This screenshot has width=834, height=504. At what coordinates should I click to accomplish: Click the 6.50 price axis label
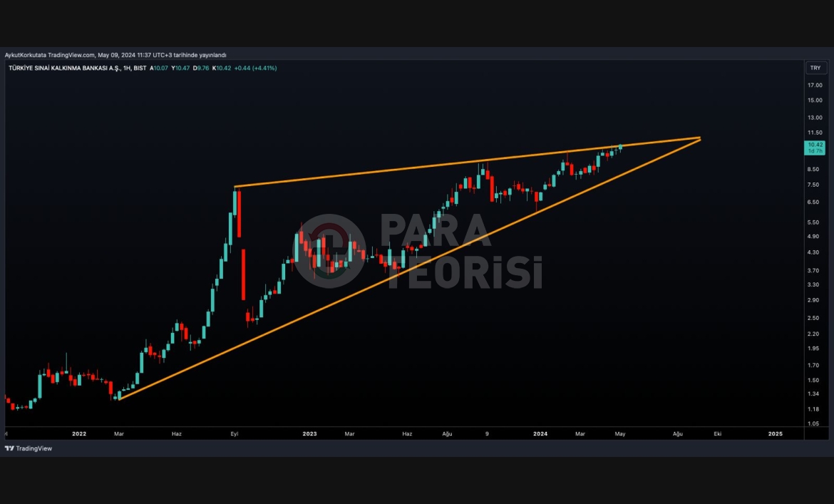(813, 202)
